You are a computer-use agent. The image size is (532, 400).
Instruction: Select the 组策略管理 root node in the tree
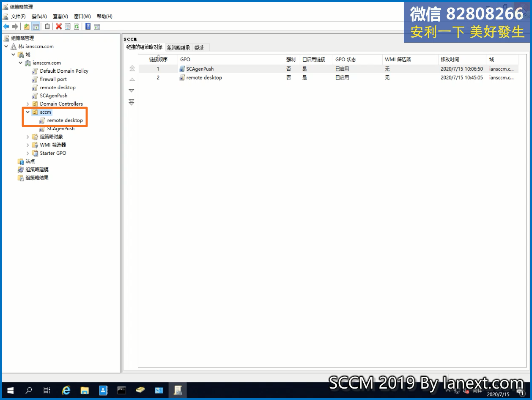22,38
